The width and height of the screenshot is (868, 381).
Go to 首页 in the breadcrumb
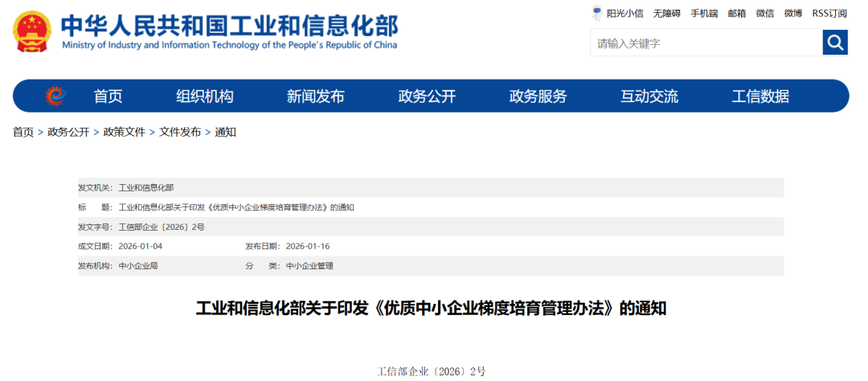(23, 133)
